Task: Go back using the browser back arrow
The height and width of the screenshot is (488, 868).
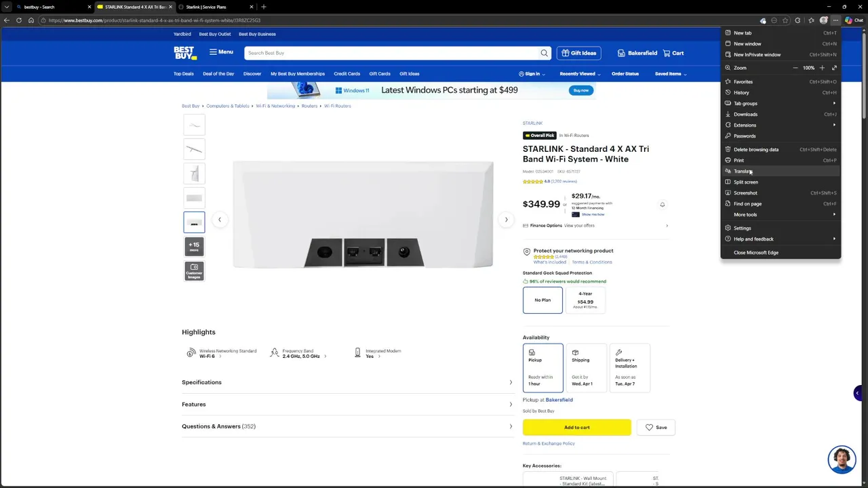Action: pos(7,20)
